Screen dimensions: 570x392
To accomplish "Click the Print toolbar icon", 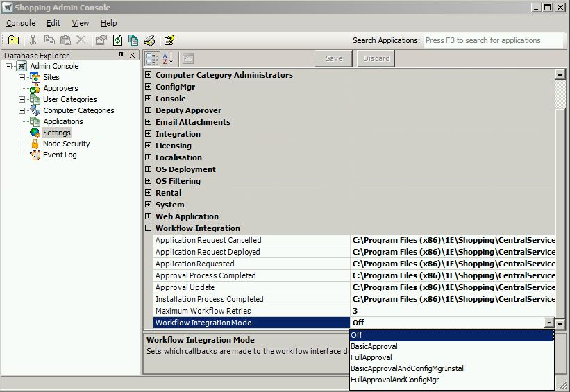I will [149, 40].
